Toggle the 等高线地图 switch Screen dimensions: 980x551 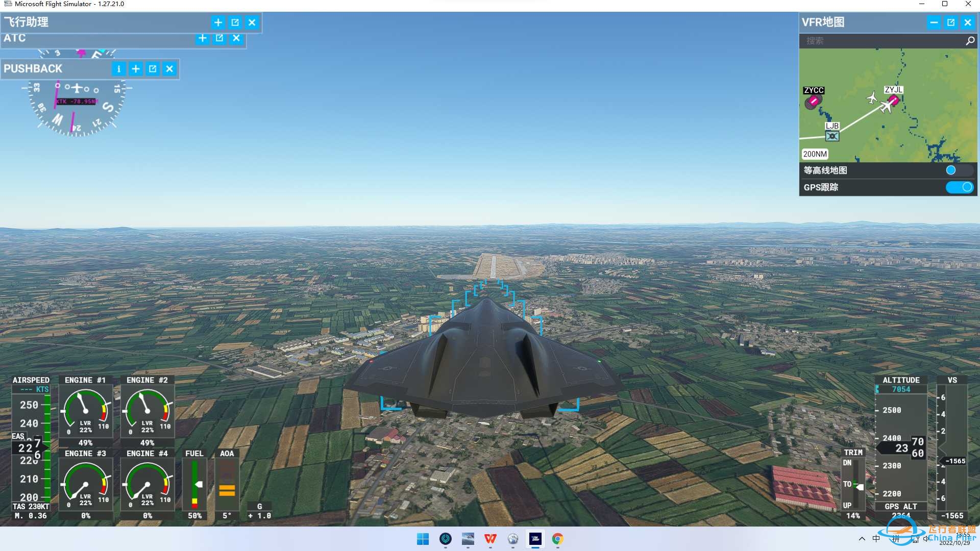(959, 170)
